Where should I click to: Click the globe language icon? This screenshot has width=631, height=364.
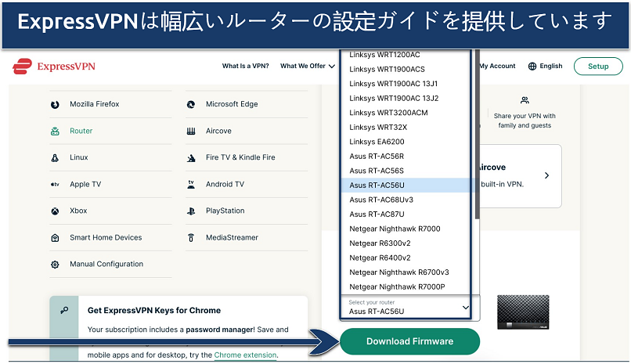pos(532,67)
